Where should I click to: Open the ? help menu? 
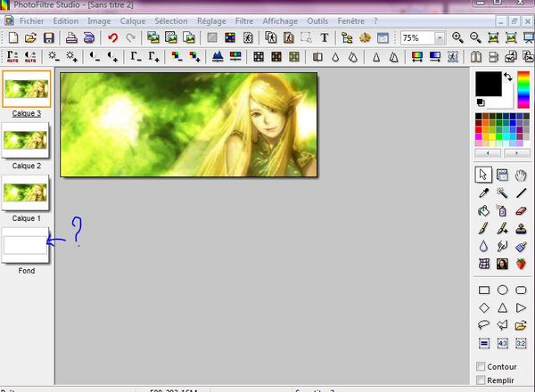tap(375, 21)
